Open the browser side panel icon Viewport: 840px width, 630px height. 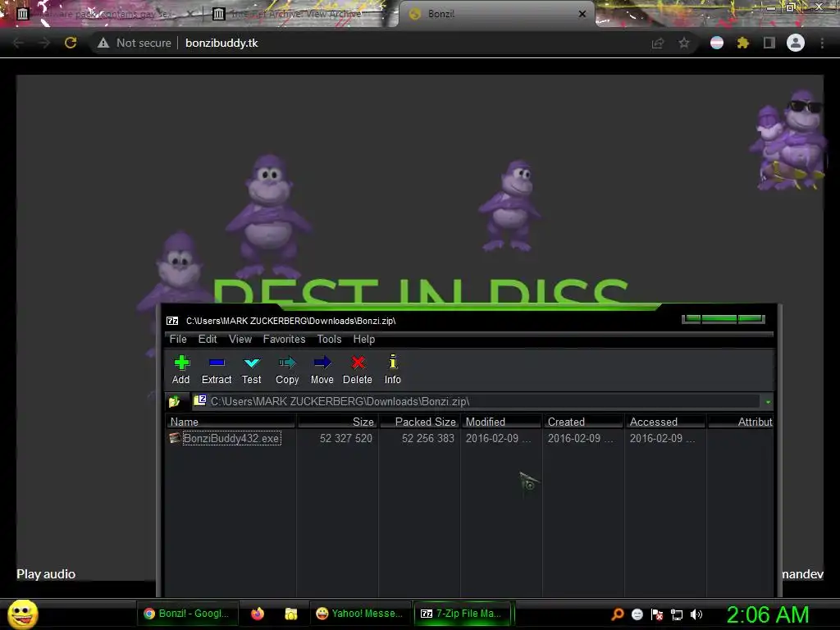tap(769, 43)
